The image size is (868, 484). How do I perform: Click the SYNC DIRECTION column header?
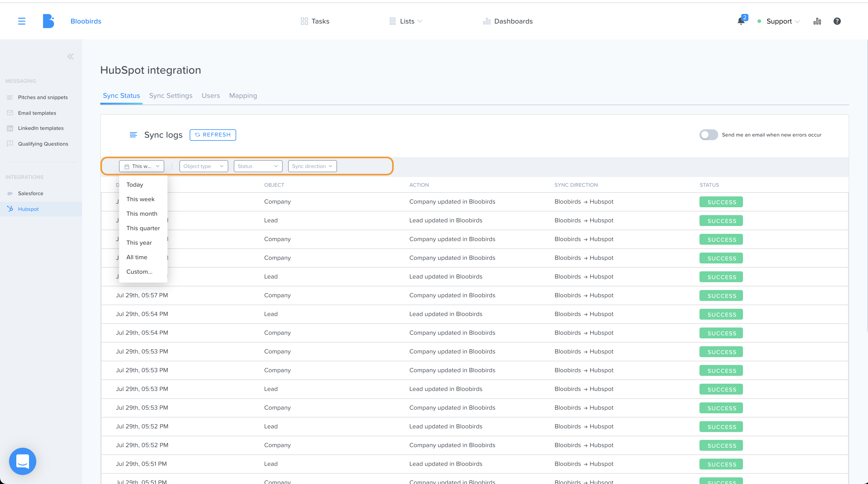[576, 185]
